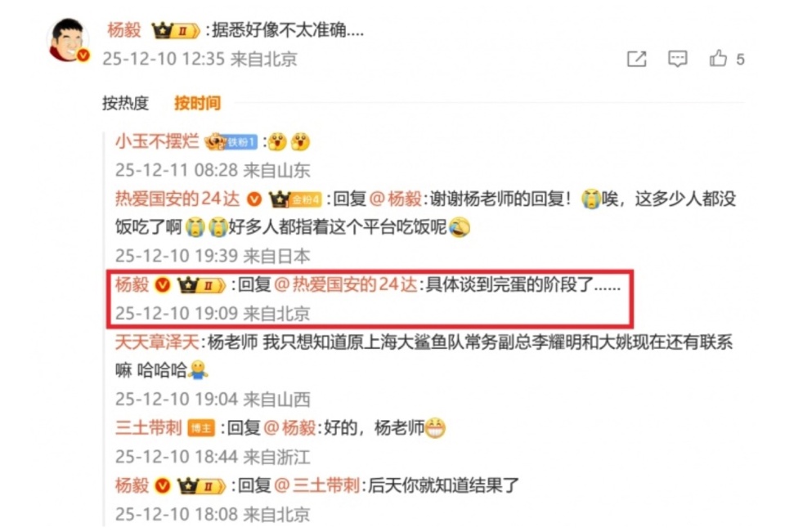This screenshot has height=532, width=785.
Task: Click the orange verified badge on avatar
Action: (83, 55)
